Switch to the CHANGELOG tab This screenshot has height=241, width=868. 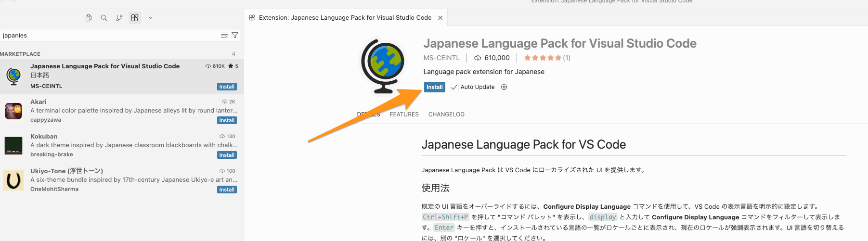coord(446,114)
